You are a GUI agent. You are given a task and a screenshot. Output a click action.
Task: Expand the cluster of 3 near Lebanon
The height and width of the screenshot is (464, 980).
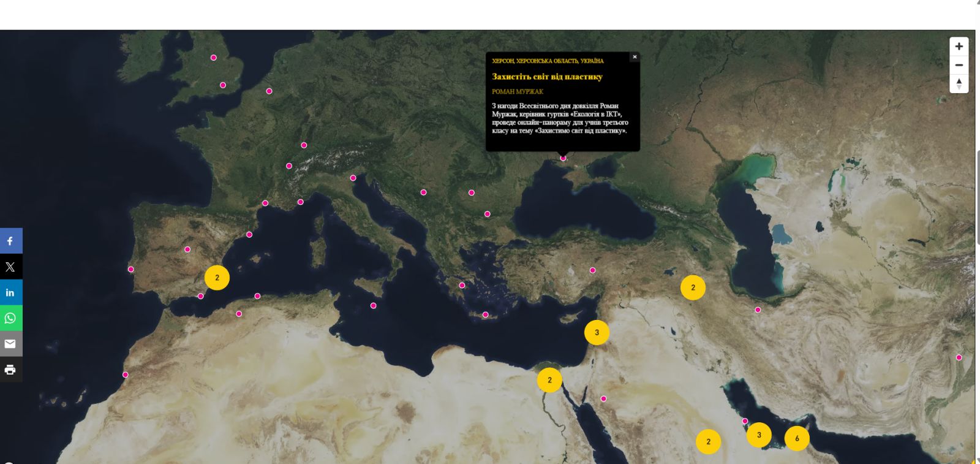click(x=597, y=333)
